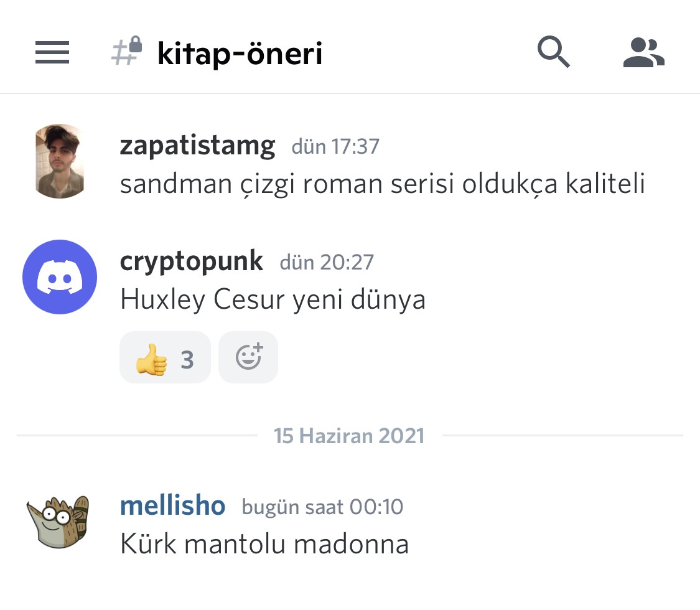Select the sandman çizgi roman message
This screenshot has height=610, width=700.
click(382, 184)
